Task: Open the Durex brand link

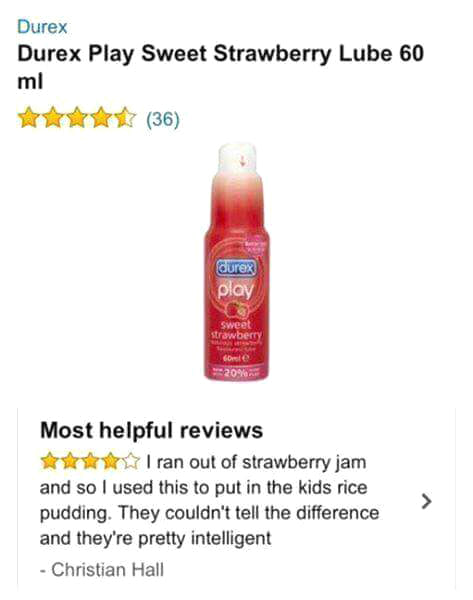Action: (x=42, y=27)
